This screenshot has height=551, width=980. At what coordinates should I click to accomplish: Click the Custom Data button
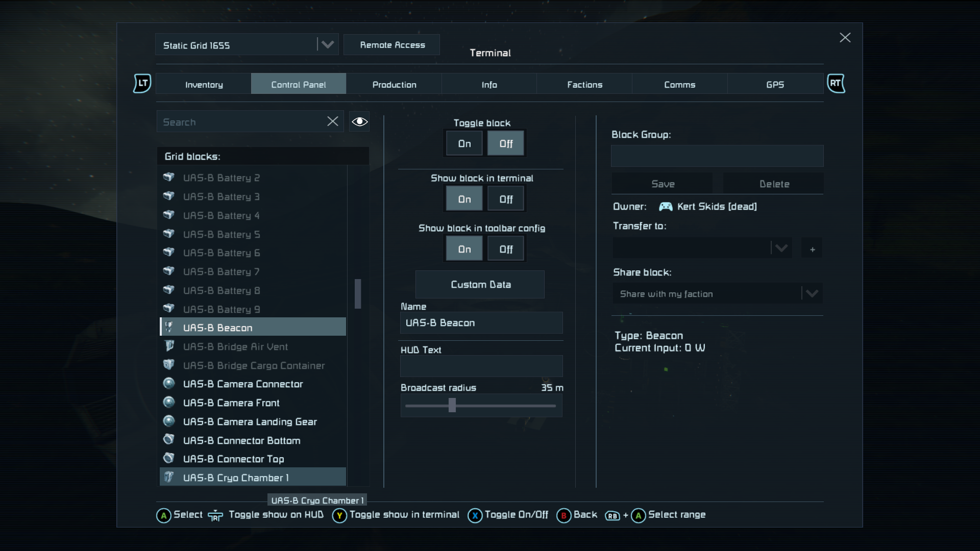tap(480, 284)
